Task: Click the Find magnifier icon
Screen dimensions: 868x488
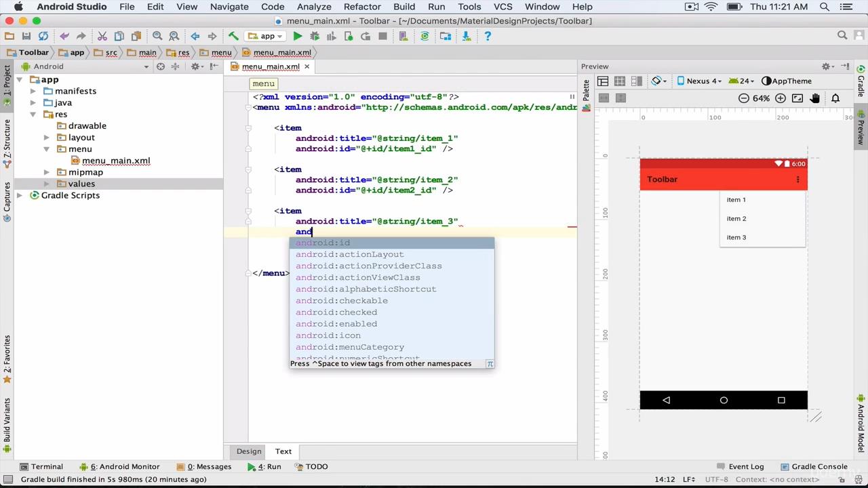Action: 157,36
